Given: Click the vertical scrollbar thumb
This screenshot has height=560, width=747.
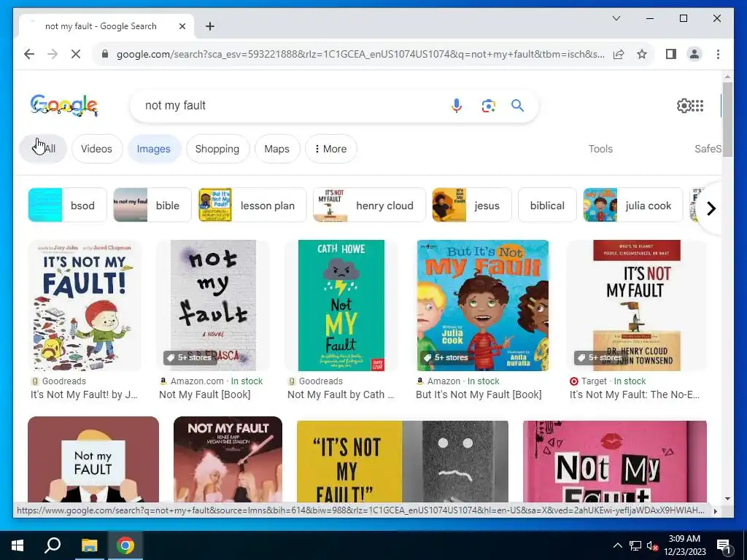Looking at the screenshot, I should pyautogui.click(x=727, y=119).
